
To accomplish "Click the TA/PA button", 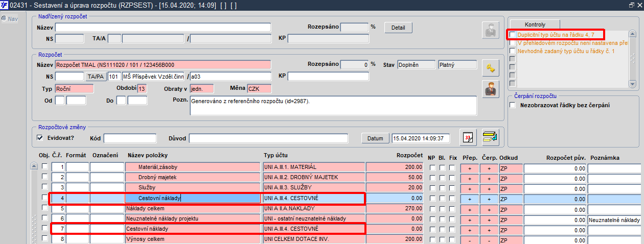I will 96,77.
